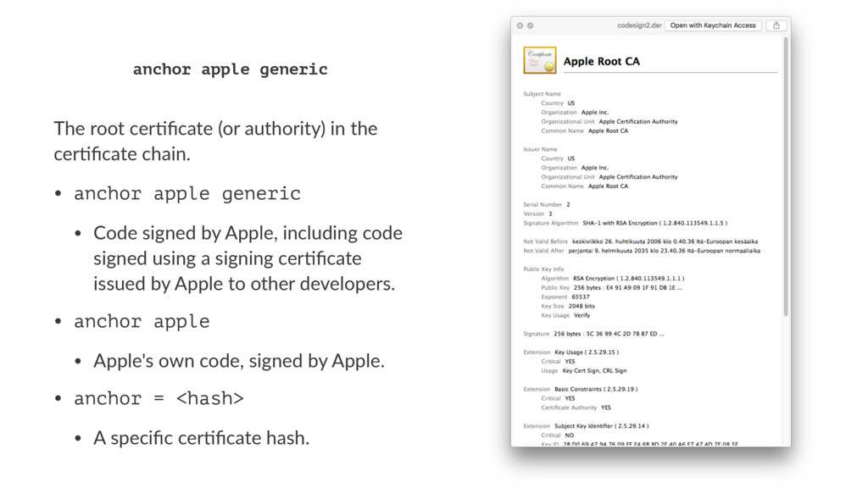Screen dimensions: 868x488
Task: Click the 'Not Valid After' date row
Action: point(642,251)
